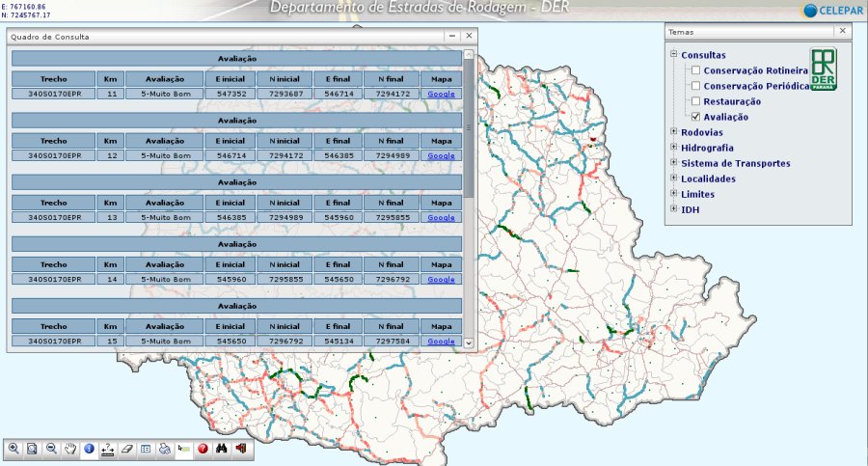Click the eraser tool in toolbar
This screenshot has width=868, height=466.
[127, 449]
